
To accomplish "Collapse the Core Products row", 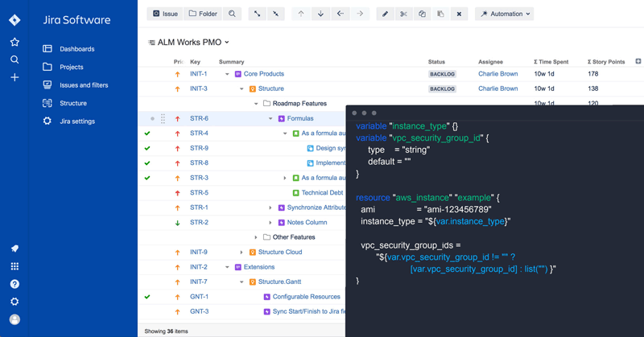I will (227, 74).
